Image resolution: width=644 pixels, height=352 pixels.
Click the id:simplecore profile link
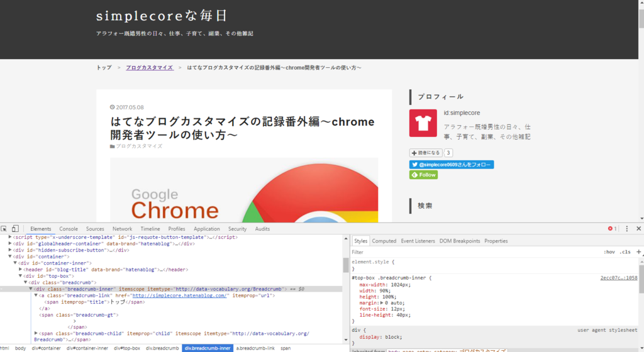pyautogui.click(x=462, y=113)
